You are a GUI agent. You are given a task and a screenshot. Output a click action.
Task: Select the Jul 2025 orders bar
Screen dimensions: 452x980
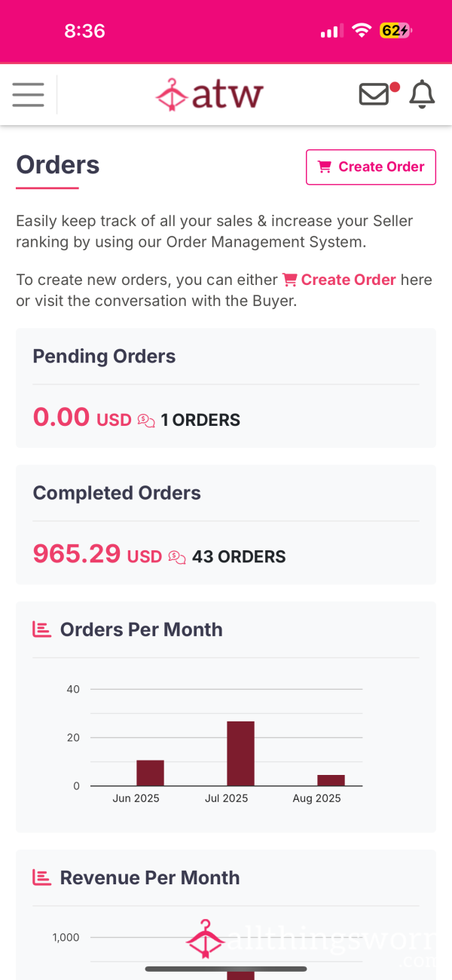pyautogui.click(x=240, y=753)
